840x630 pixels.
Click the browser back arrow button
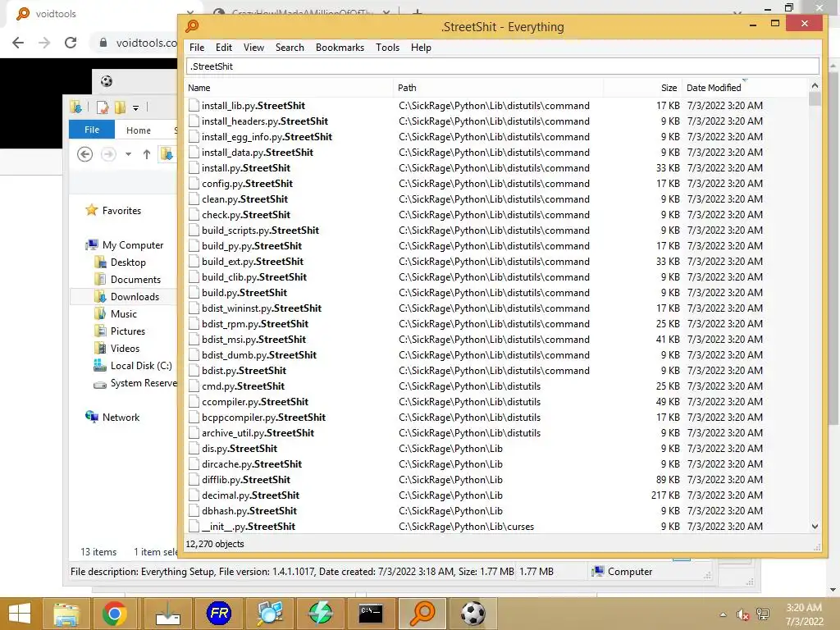click(18, 43)
